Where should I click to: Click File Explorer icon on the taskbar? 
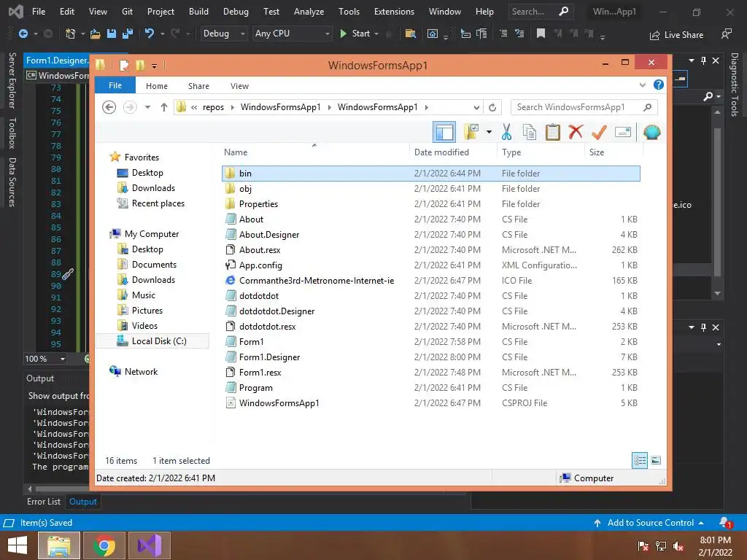tap(59, 545)
